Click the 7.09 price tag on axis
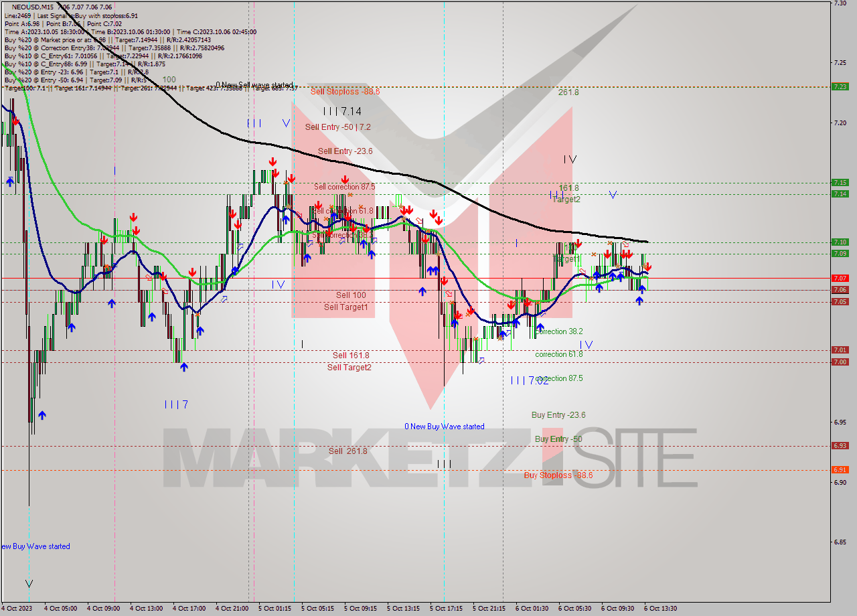 pos(840,254)
